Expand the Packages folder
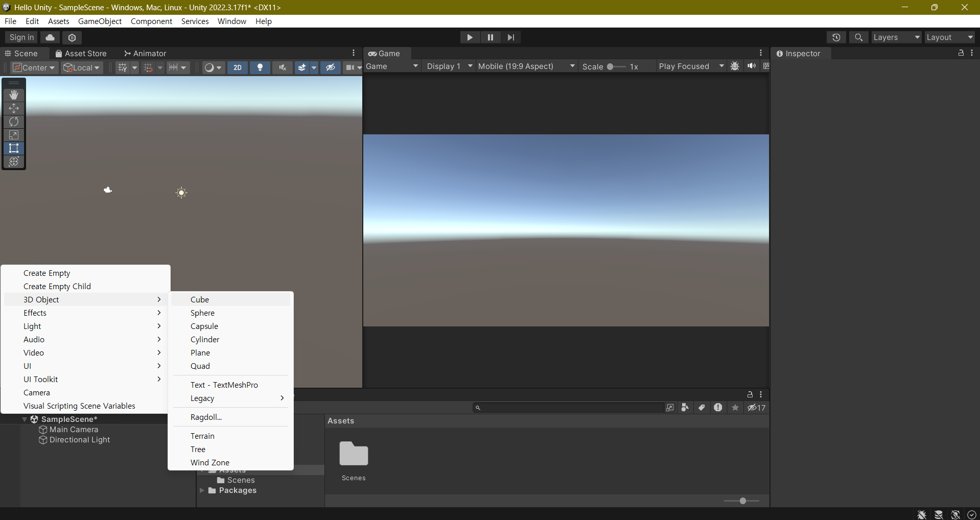 coord(202,490)
